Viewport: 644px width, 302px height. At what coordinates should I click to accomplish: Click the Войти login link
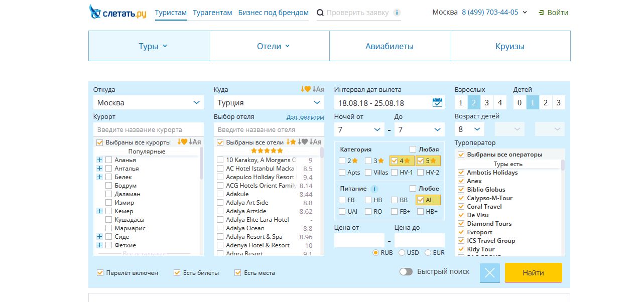pyautogui.click(x=558, y=13)
